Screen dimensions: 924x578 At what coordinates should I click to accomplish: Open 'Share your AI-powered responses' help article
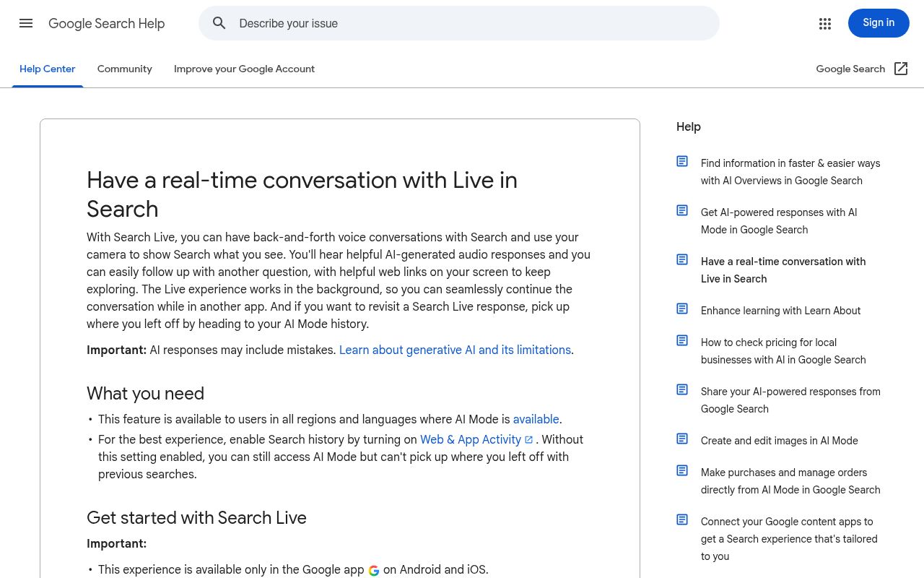pyautogui.click(x=790, y=400)
